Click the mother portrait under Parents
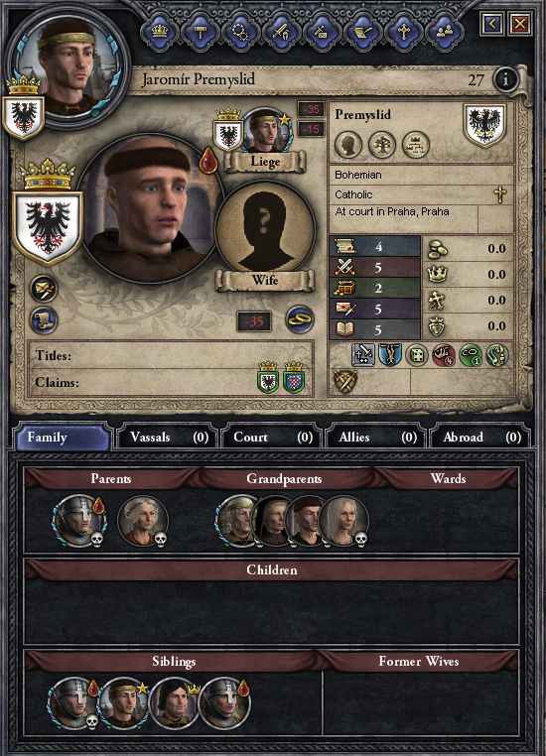 click(x=143, y=521)
